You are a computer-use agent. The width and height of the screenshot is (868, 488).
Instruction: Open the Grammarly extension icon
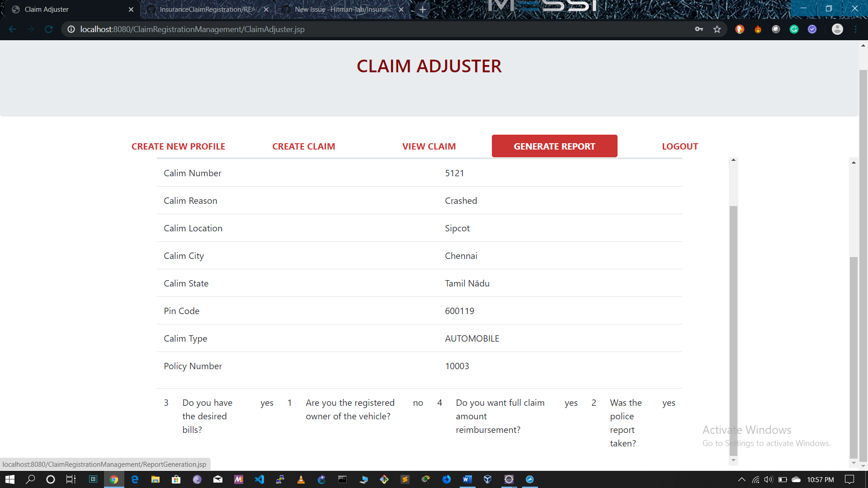[794, 29]
